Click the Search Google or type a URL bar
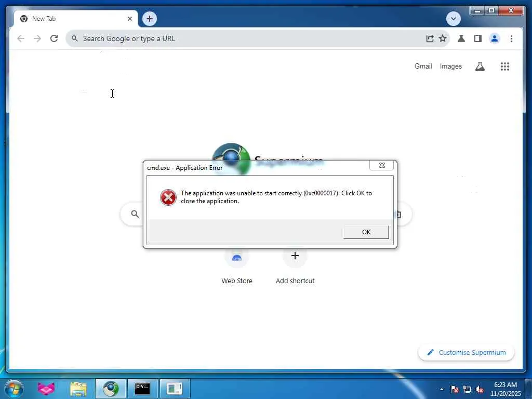Screen dimensions: 532x399 coord(258,38)
